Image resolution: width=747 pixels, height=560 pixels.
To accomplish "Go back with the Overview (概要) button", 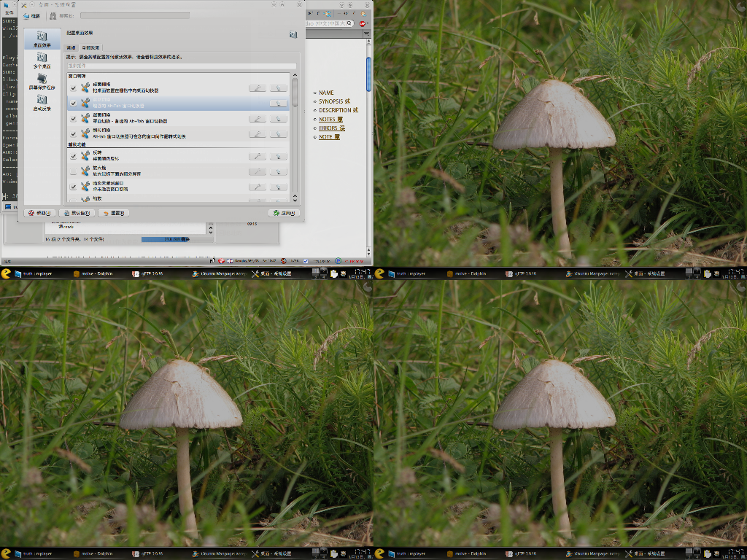I will click(x=32, y=16).
